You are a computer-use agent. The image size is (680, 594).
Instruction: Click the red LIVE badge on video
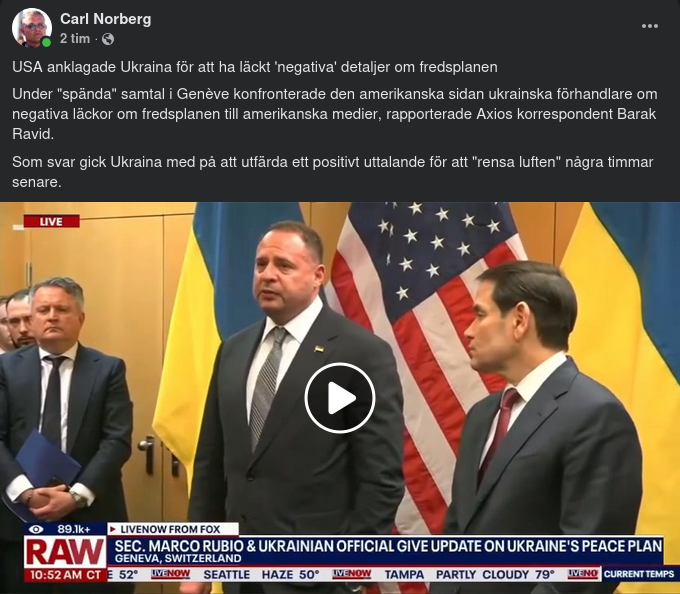click(52, 221)
